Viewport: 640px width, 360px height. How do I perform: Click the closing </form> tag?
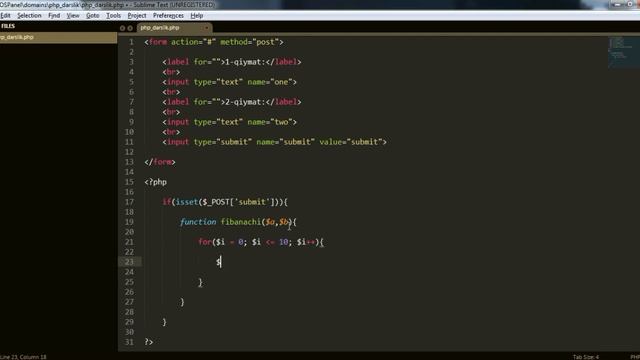(160, 162)
